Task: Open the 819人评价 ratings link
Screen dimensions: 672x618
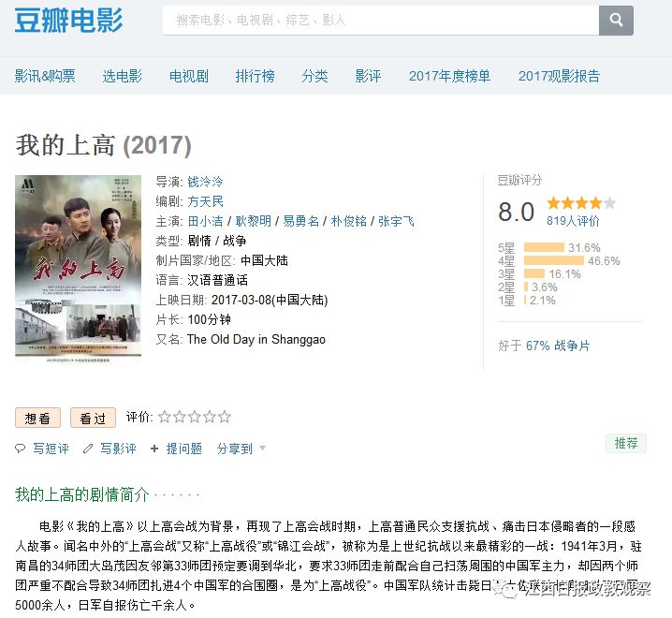Action: click(573, 221)
